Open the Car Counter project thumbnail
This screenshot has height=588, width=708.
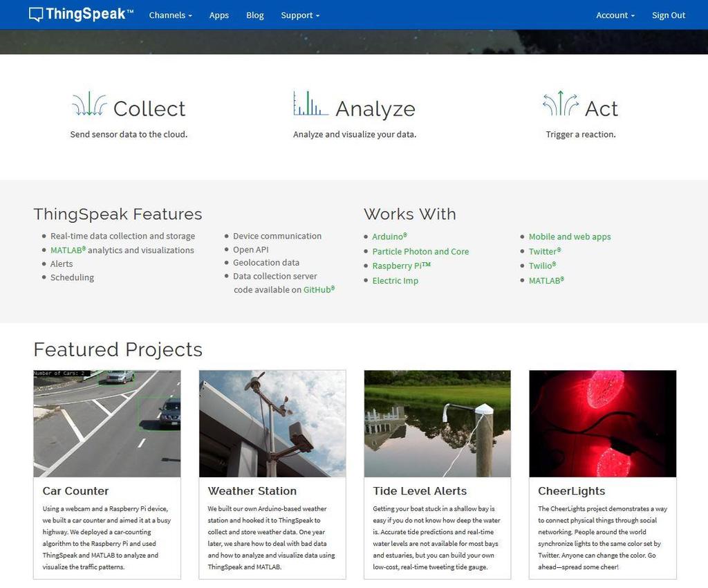107,423
